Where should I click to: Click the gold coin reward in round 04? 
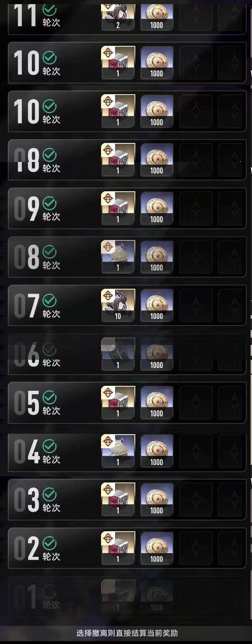click(x=157, y=451)
